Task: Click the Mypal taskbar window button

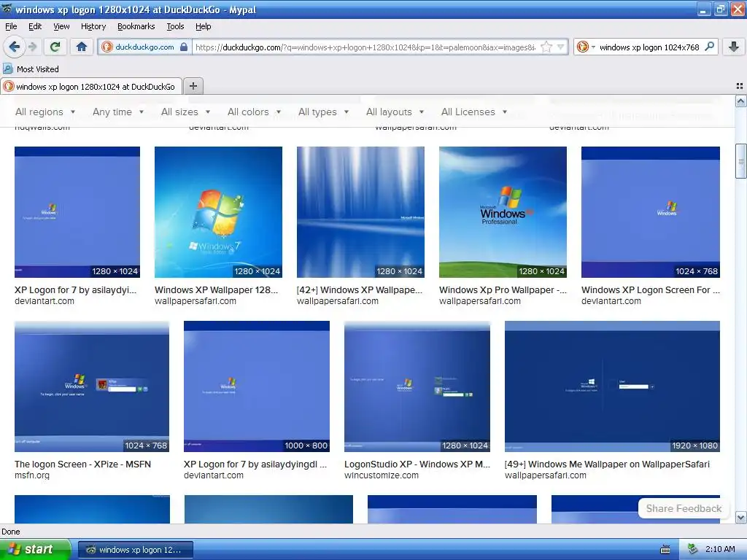Action: [136, 550]
